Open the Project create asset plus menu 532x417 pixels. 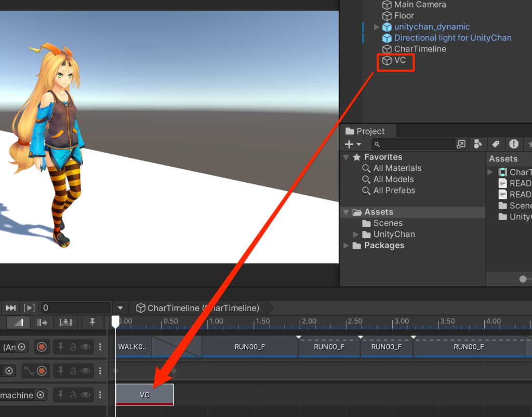click(353, 144)
